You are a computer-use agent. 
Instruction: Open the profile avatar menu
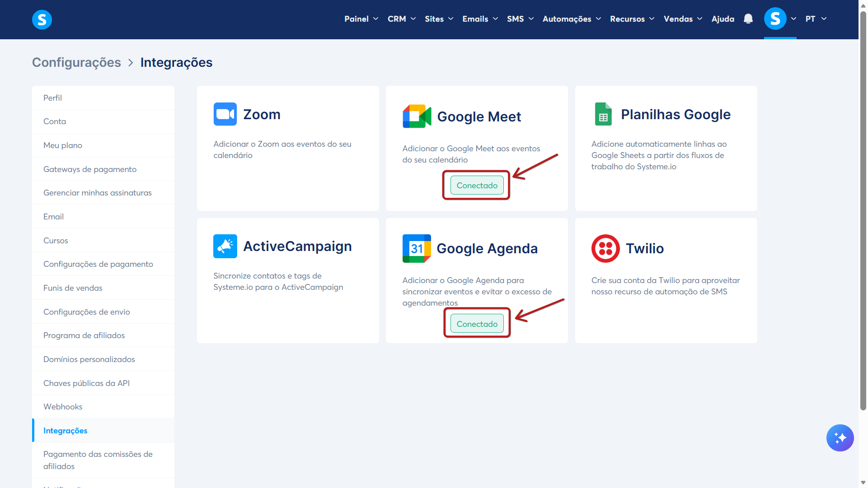pyautogui.click(x=775, y=19)
